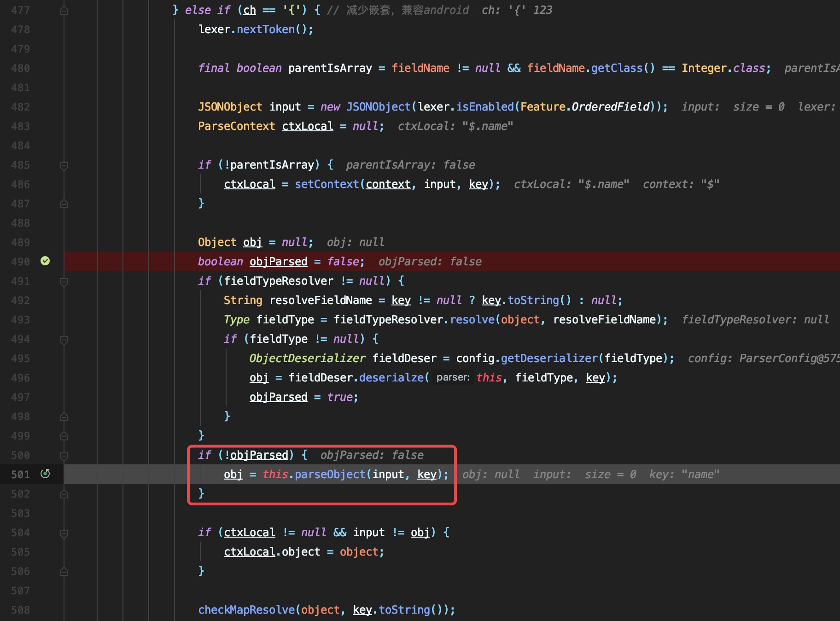
Task: Click the isEnabled method call on line 482
Action: 485,107
